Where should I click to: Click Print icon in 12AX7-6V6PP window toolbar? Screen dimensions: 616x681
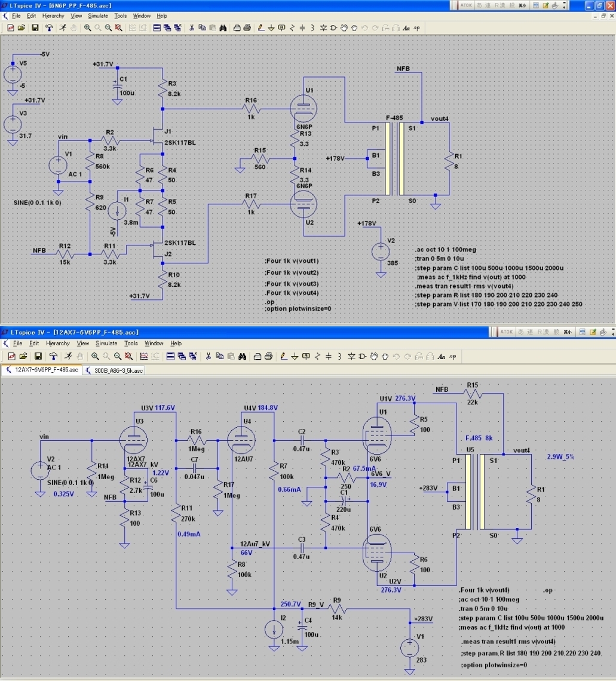point(268,357)
